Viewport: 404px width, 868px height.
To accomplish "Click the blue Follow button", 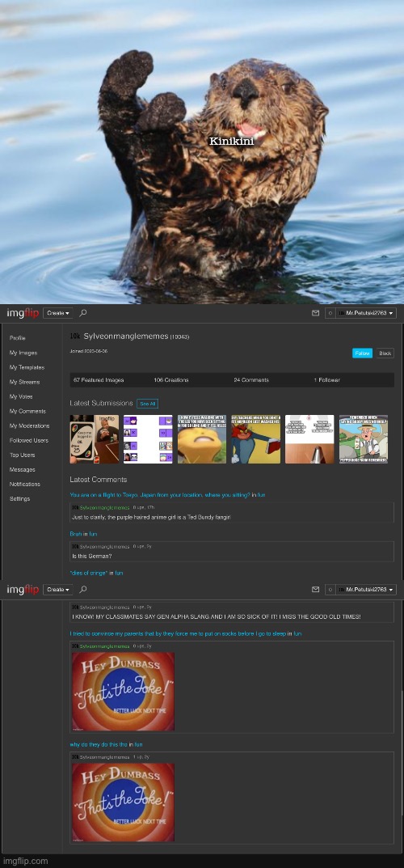I will coord(363,354).
